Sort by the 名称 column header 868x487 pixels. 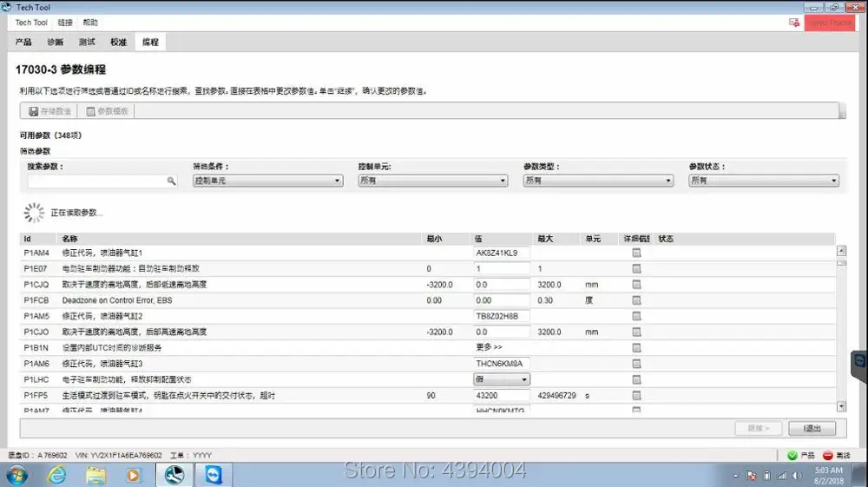[240, 239]
